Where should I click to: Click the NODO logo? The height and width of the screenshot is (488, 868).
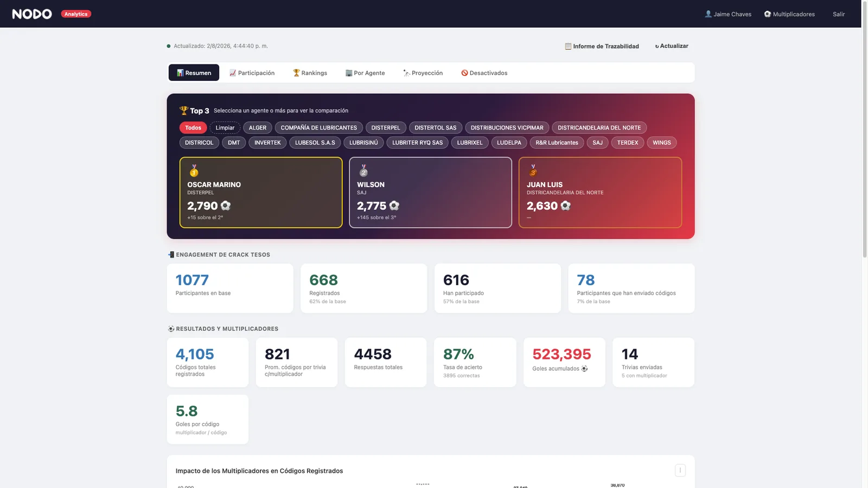click(32, 14)
